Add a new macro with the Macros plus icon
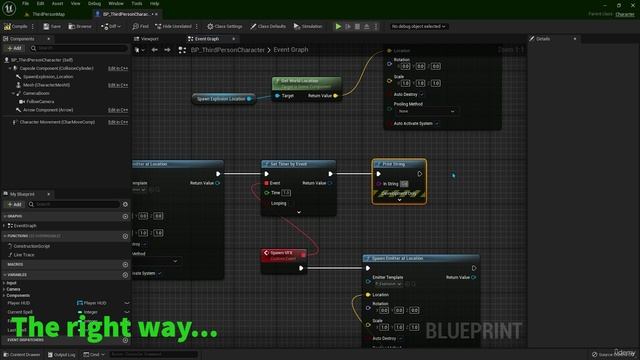This screenshot has height=360, width=640. pos(125,264)
